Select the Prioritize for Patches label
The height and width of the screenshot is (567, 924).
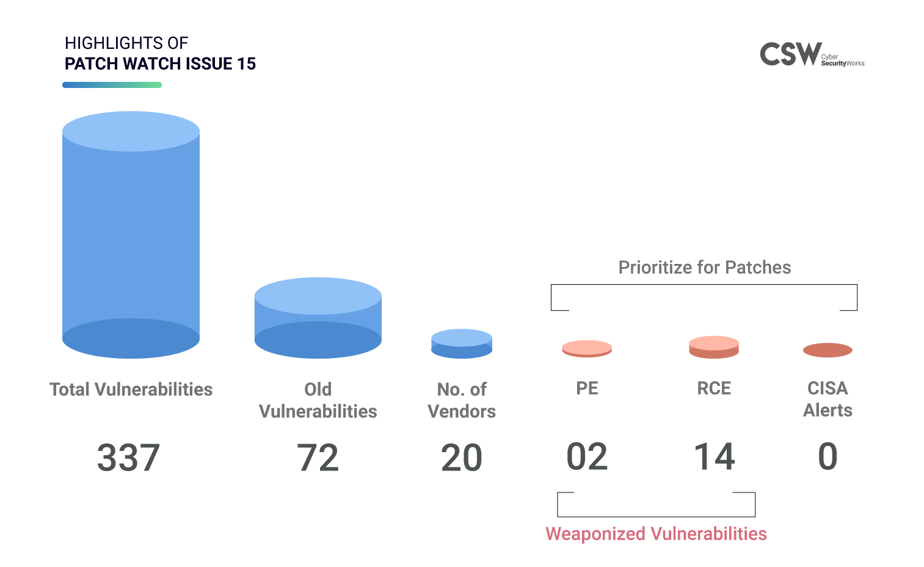point(704,267)
